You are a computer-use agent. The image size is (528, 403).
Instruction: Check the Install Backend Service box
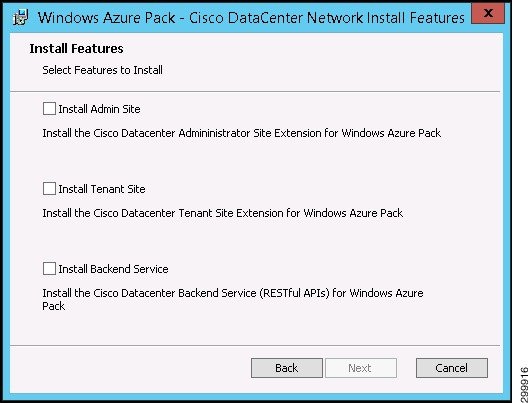(49, 269)
